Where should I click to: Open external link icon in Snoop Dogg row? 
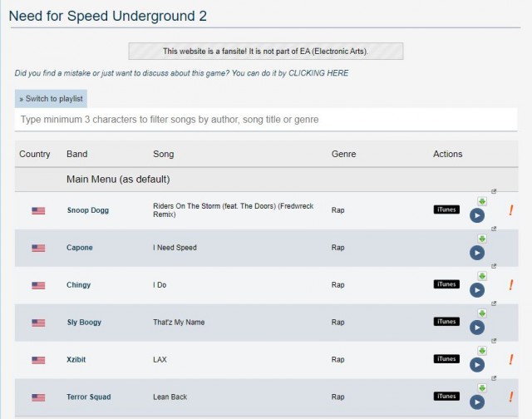pyautogui.click(x=494, y=191)
